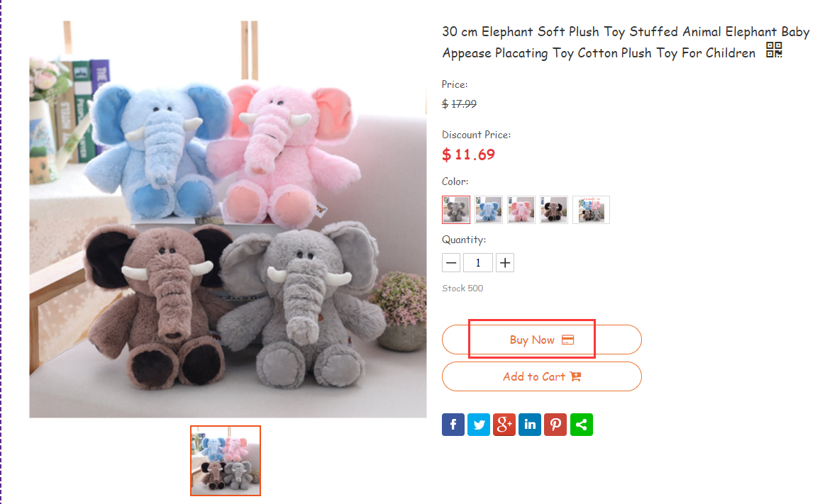Decrease quantity with the minus button

tap(451, 263)
